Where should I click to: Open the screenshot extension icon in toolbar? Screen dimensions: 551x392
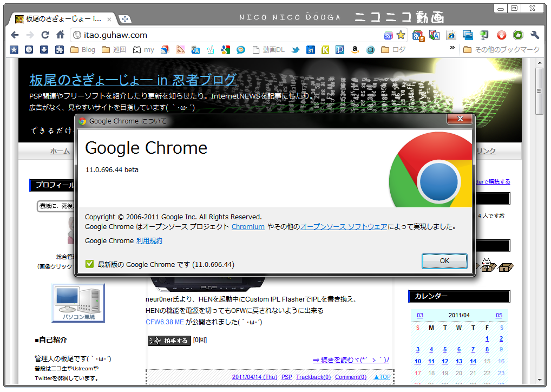click(x=468, y=35)
